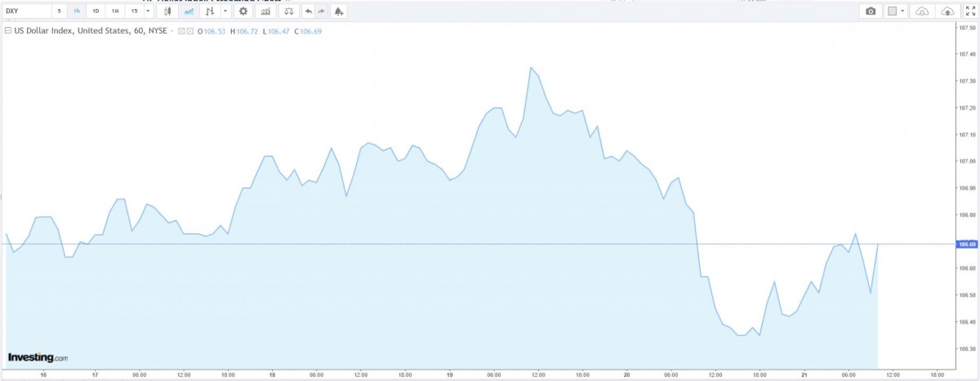
Task: Open the interval dropdown arrow
Action: [148, 11]
